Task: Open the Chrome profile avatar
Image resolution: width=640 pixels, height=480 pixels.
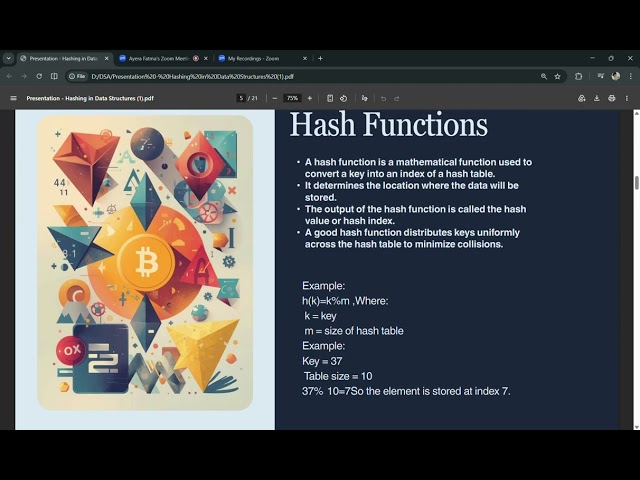Action: [616, 76]
